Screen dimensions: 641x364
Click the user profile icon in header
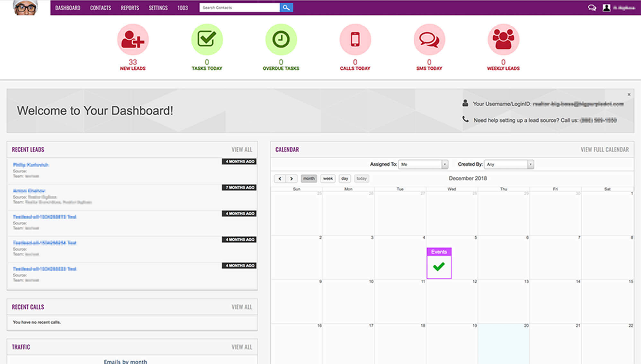[606, 8]
